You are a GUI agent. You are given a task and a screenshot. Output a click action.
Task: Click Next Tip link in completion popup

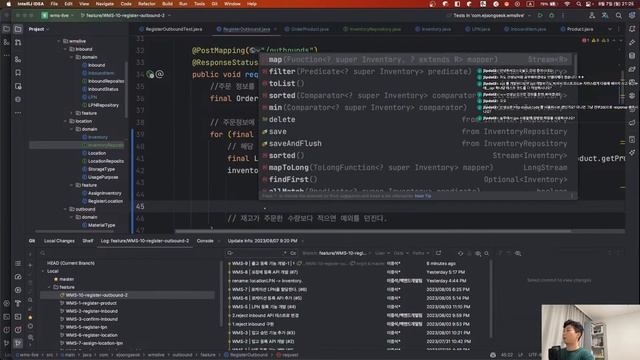tap(423, 196)
